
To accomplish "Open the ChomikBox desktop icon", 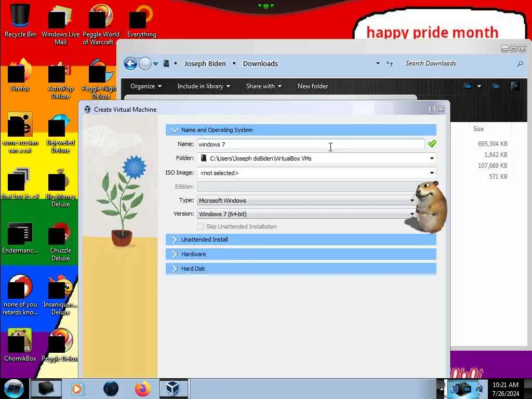I will 20,345.
